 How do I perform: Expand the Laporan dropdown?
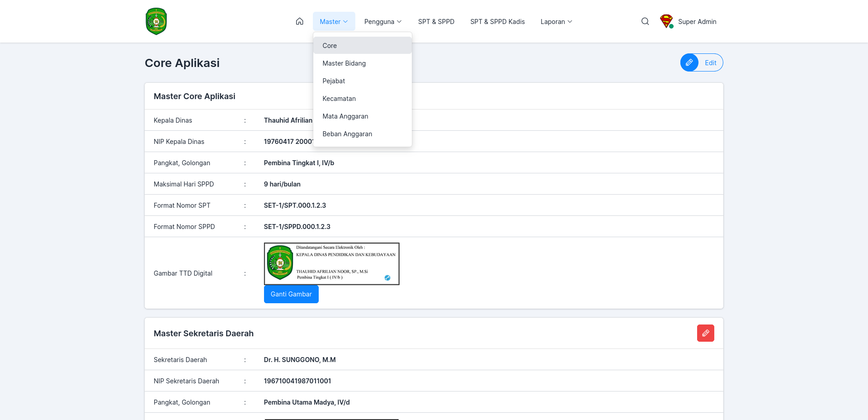point(557,21)
